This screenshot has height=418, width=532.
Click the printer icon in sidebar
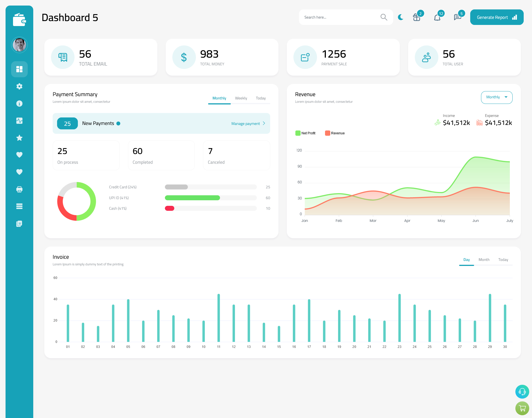pyautogui.click(x=19, y=189)
